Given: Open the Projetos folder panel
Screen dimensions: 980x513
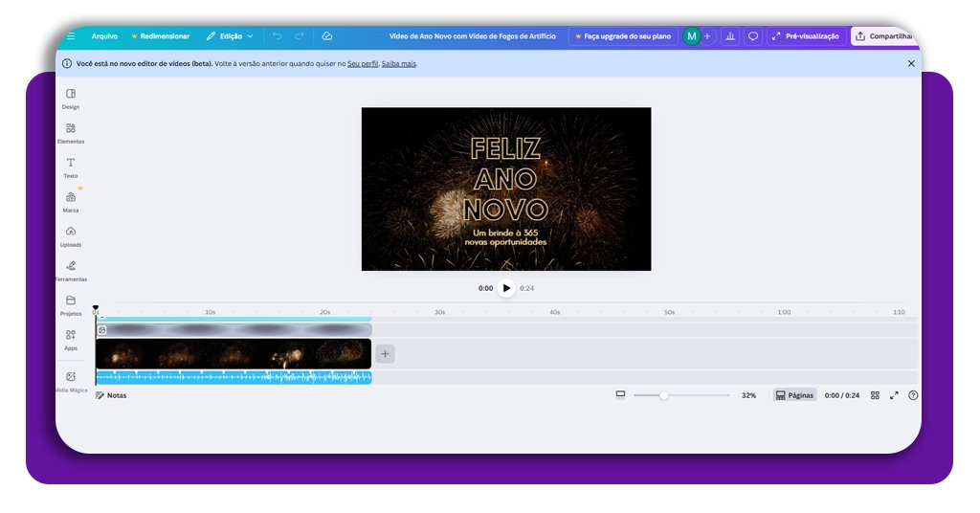Looking at the screenshot, I should click(71, 304).
